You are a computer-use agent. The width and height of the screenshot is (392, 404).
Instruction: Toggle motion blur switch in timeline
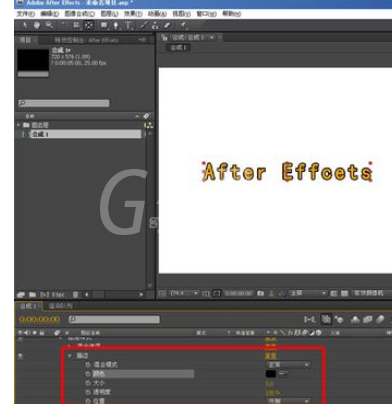click(380, 320)
